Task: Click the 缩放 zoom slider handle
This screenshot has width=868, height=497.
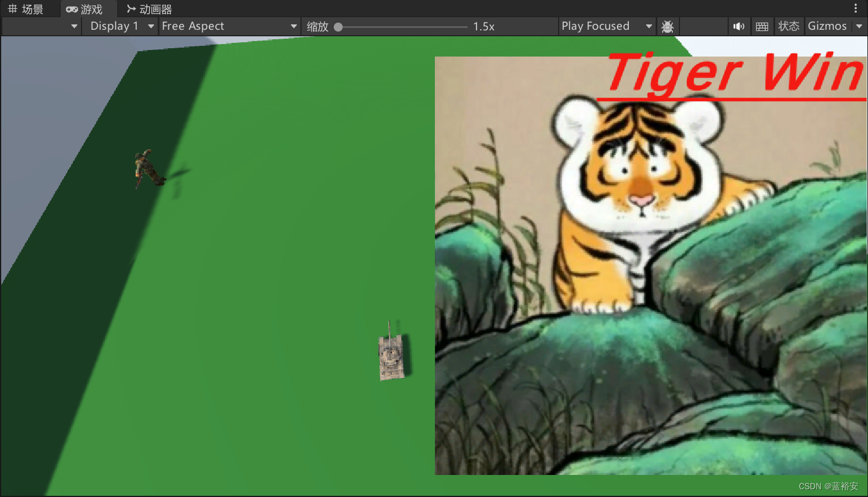Action: coord(338,27)
